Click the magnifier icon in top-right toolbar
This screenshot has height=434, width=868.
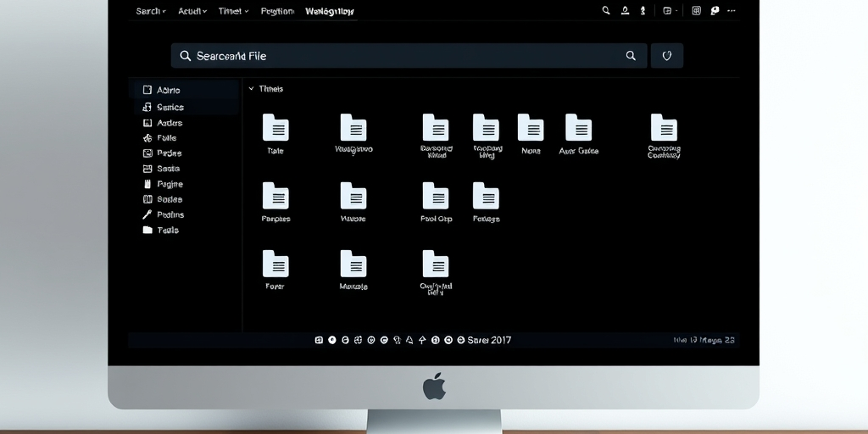(x=606, y=10)
